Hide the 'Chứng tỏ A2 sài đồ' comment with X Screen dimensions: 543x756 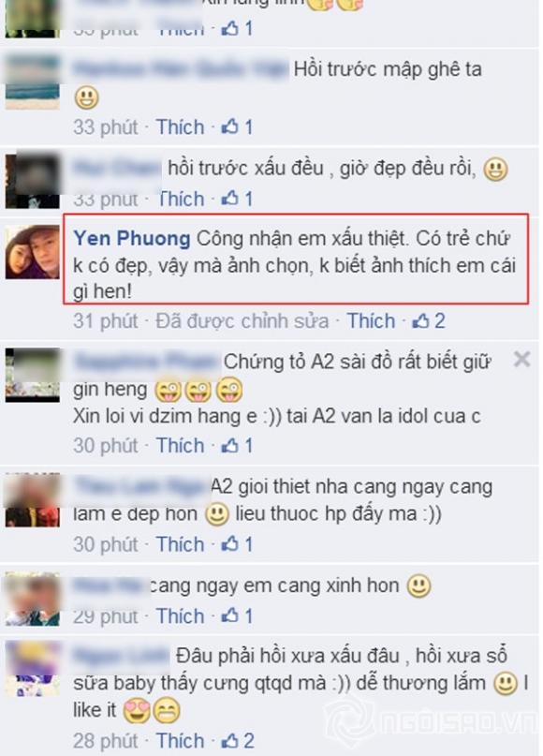point(521,360)
